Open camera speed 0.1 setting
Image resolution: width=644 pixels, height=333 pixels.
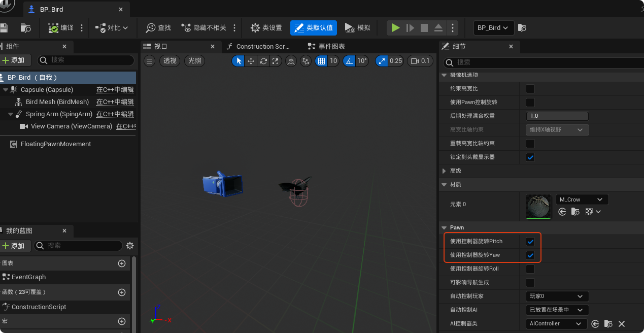point(420,61)
